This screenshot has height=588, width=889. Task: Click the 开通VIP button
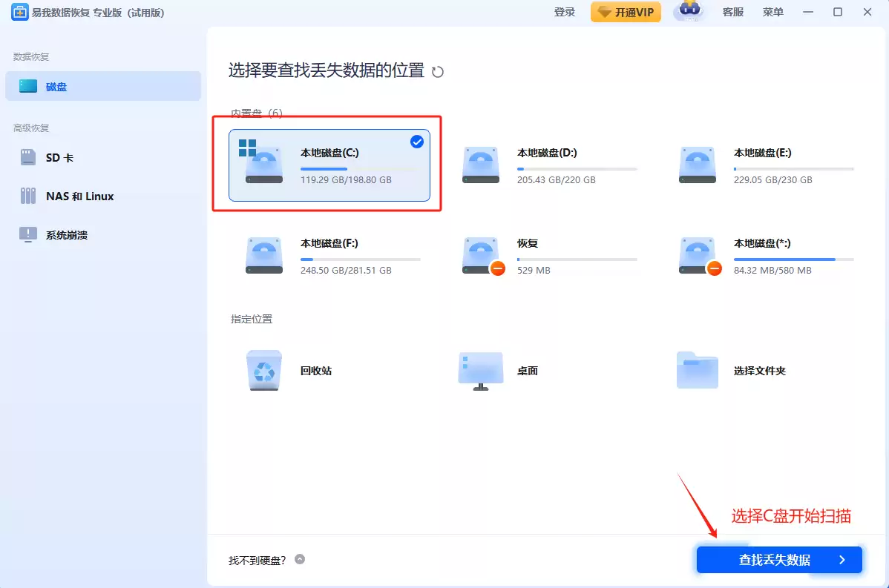(x=626, y=13)
